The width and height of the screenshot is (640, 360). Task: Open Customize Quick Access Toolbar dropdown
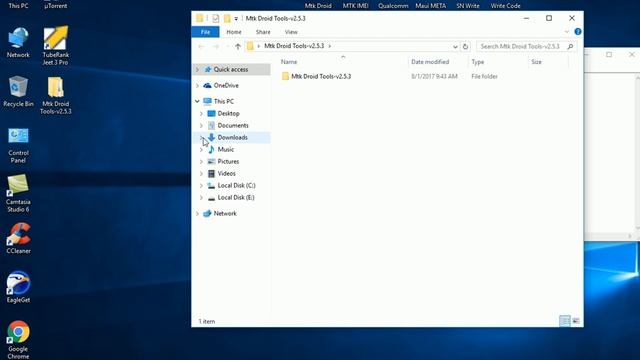pyautogui.click(x=236, y=19)
